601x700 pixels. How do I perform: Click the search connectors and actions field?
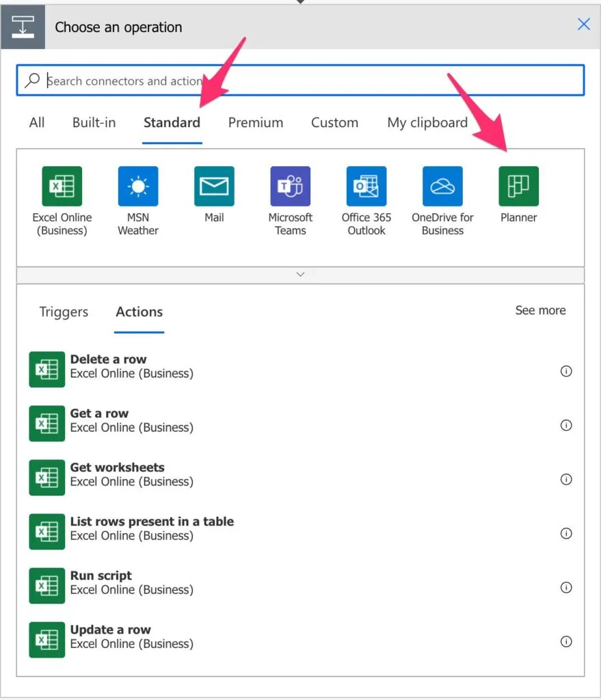click(301, 81)
